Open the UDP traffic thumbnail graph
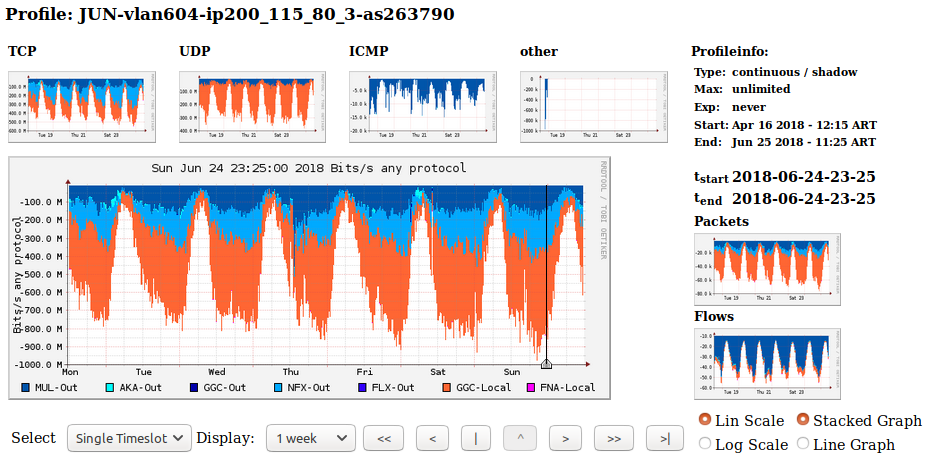Viewport: 931px width, 464px height. coord(252,106)
